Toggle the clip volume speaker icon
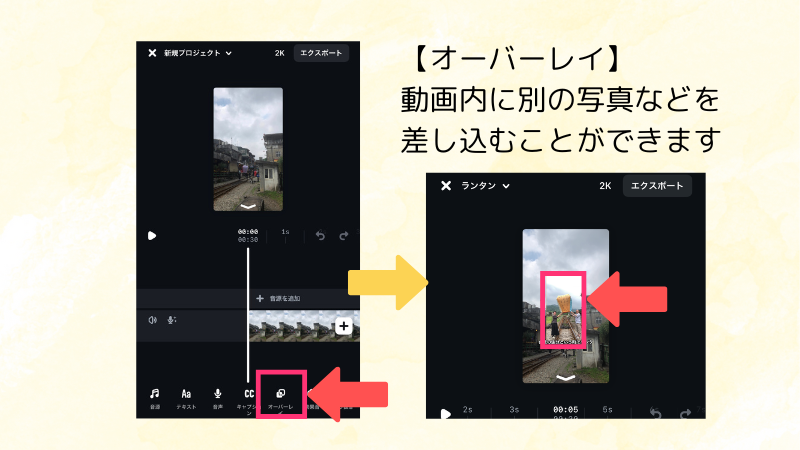 (153, 320)
